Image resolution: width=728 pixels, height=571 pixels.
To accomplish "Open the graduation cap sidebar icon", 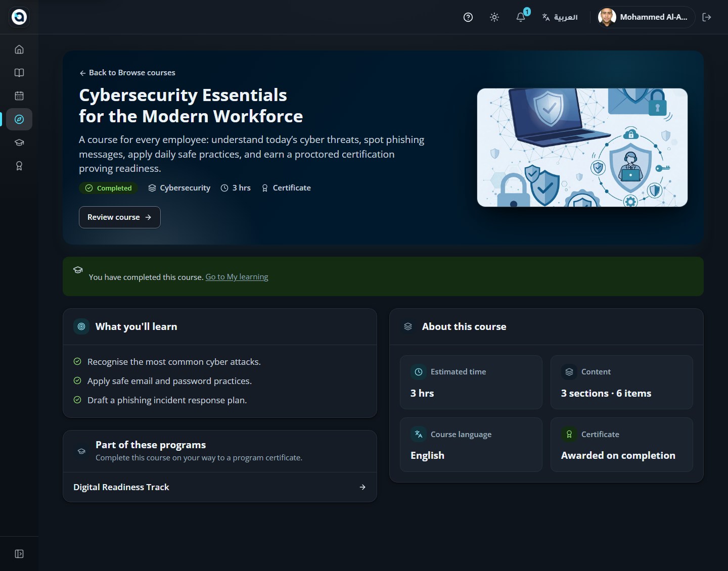I will [x=19, y=142].
